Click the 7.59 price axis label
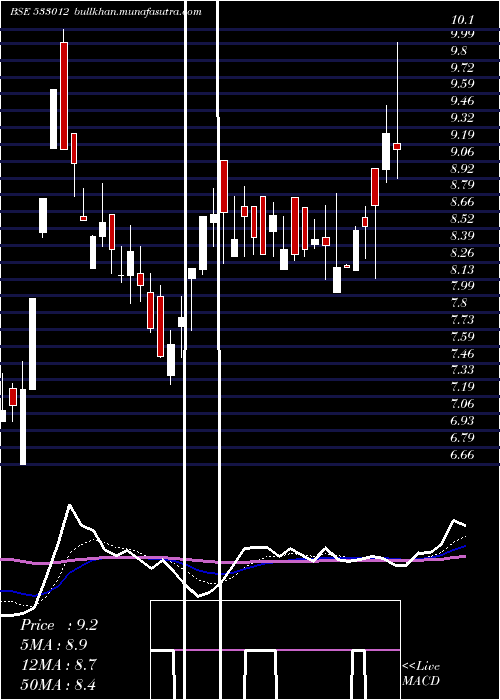 pyautogui.click(x=462, y=336)
